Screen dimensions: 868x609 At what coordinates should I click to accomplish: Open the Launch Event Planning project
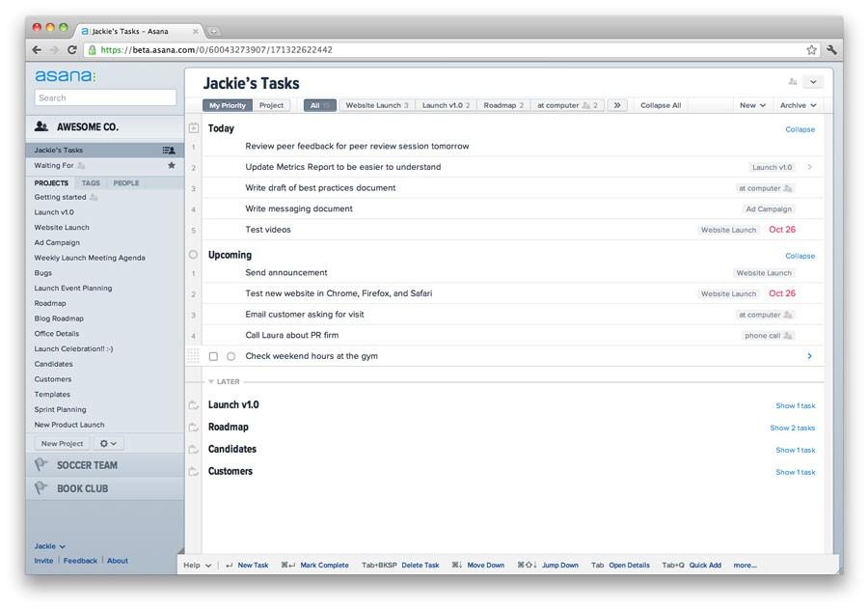tap(73, 288)
